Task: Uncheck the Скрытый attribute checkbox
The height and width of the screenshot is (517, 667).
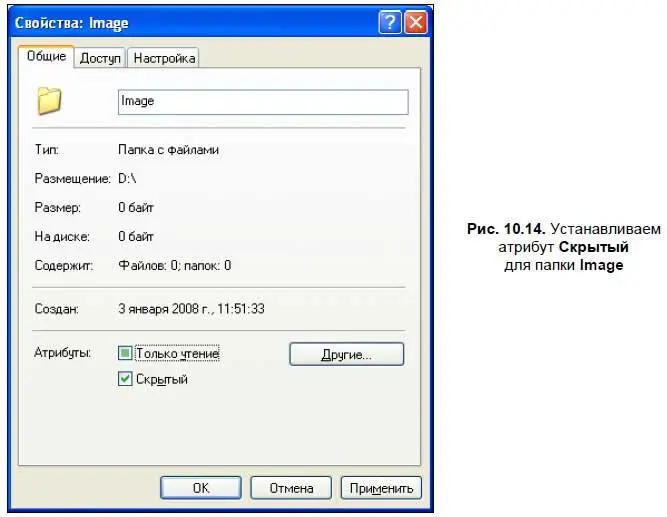Action: point(125,379)
